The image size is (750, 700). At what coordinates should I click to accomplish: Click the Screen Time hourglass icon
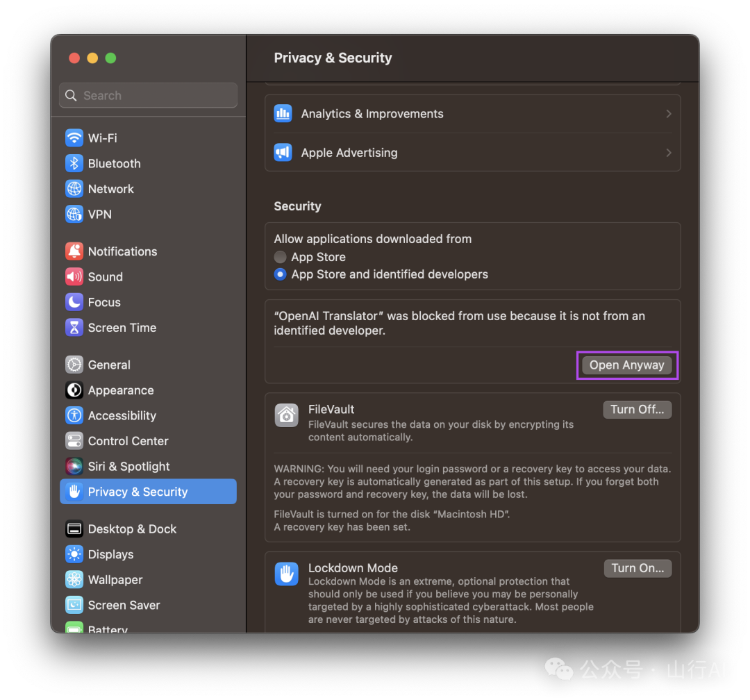(x=74, y=327)
